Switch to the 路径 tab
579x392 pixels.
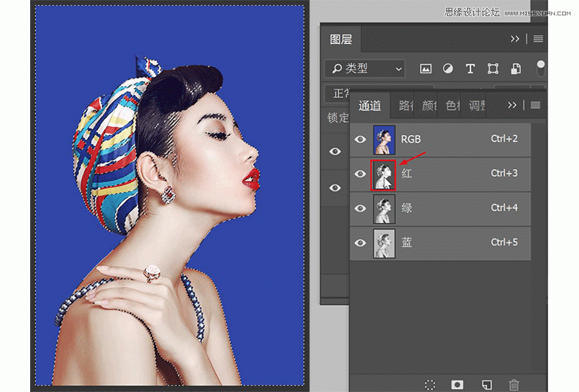[406, 106]
